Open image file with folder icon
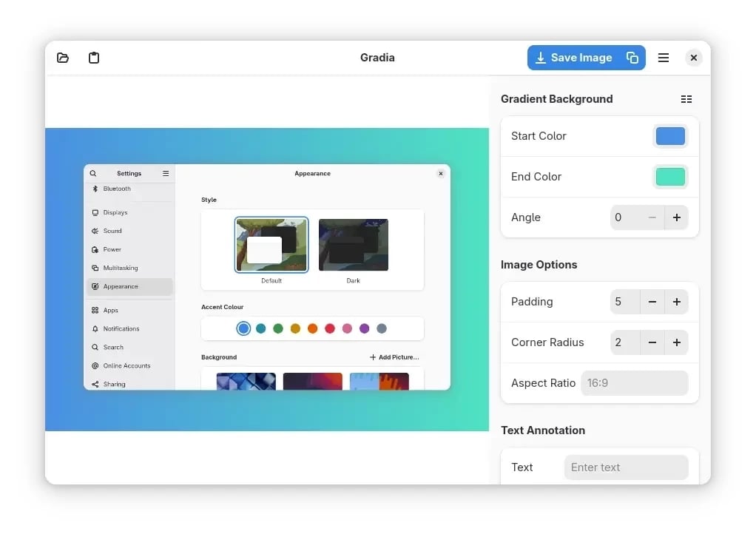 coord(63,58)
